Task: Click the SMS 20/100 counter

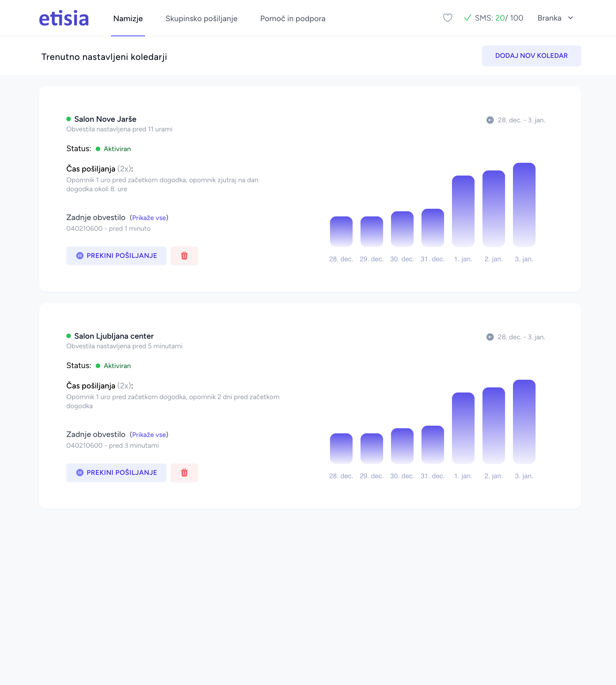Action: click(x=499, y=18)
